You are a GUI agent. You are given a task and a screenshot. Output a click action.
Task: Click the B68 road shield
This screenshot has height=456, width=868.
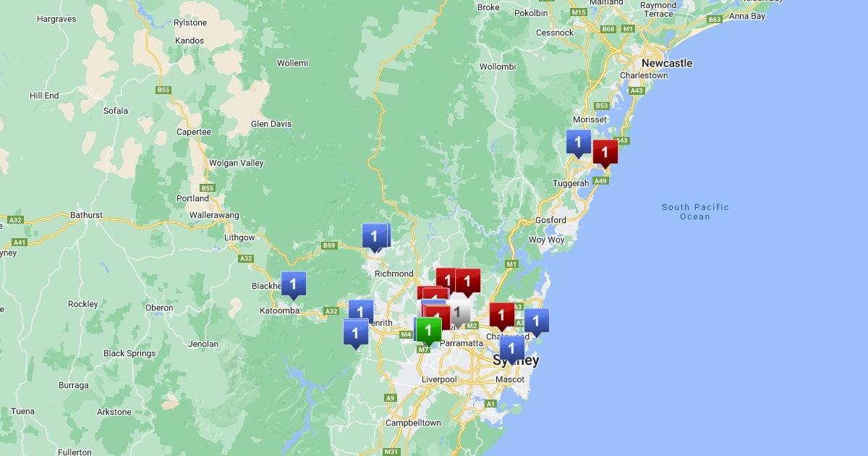(x=608, y=29)
